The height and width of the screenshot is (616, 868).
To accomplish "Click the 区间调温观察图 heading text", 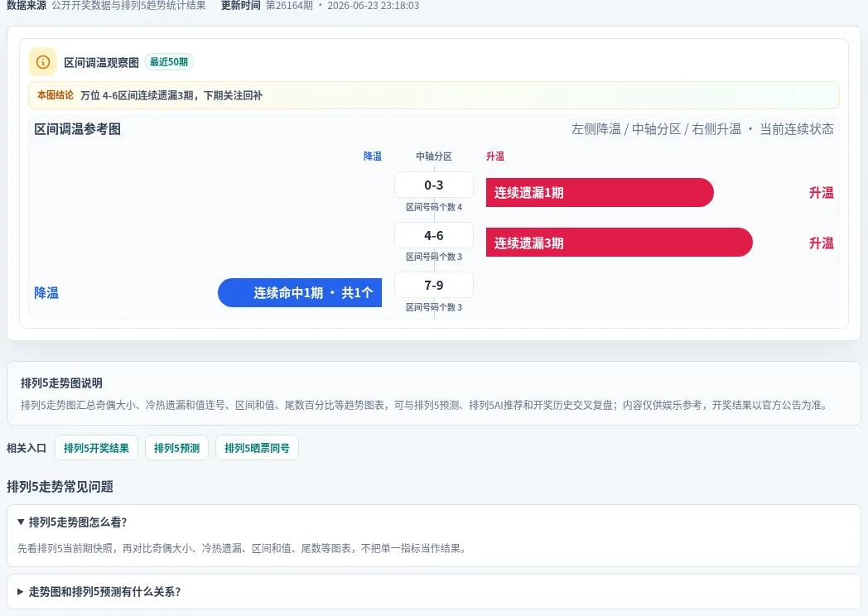I will 101,63.
